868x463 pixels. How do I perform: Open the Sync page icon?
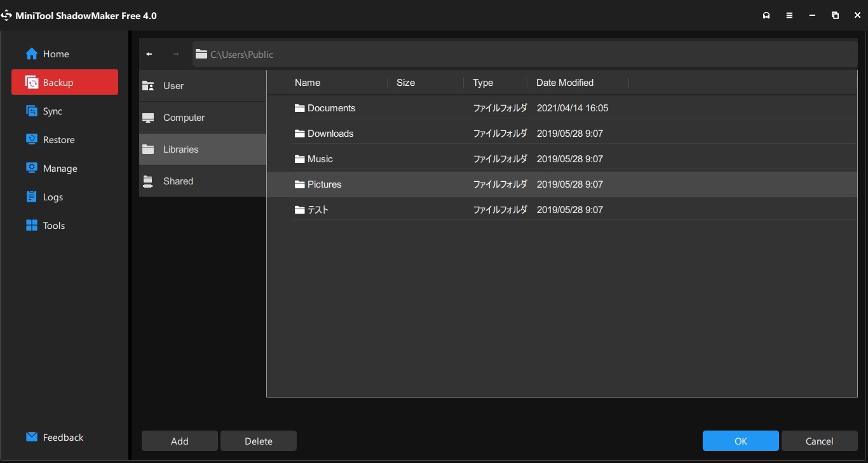[x=32, y=111]
